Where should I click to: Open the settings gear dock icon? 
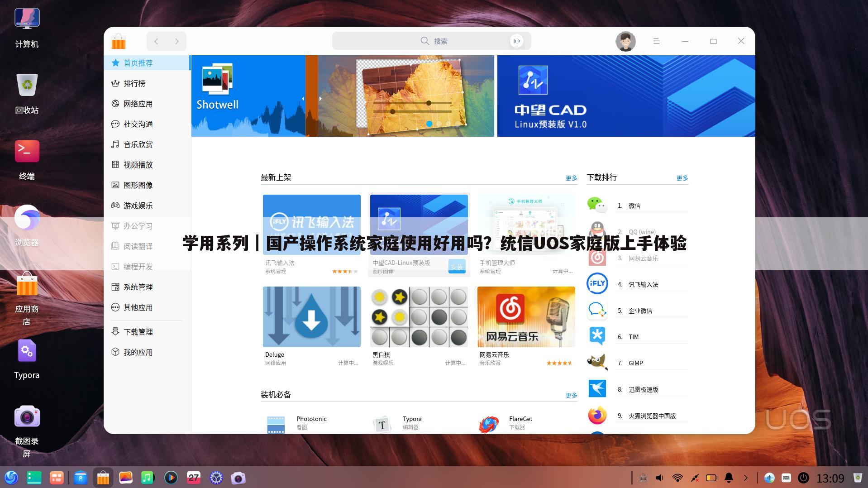tap(216, 478)
